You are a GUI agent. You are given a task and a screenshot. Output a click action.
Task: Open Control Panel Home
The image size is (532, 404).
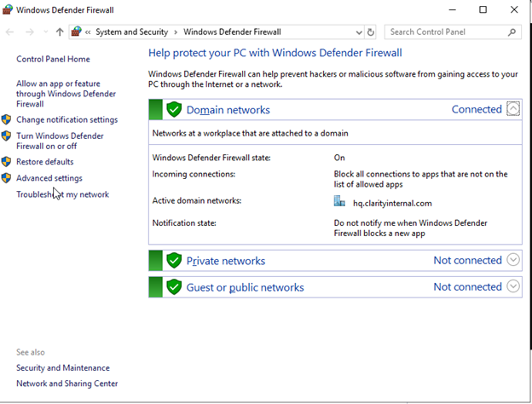[53, 60]
